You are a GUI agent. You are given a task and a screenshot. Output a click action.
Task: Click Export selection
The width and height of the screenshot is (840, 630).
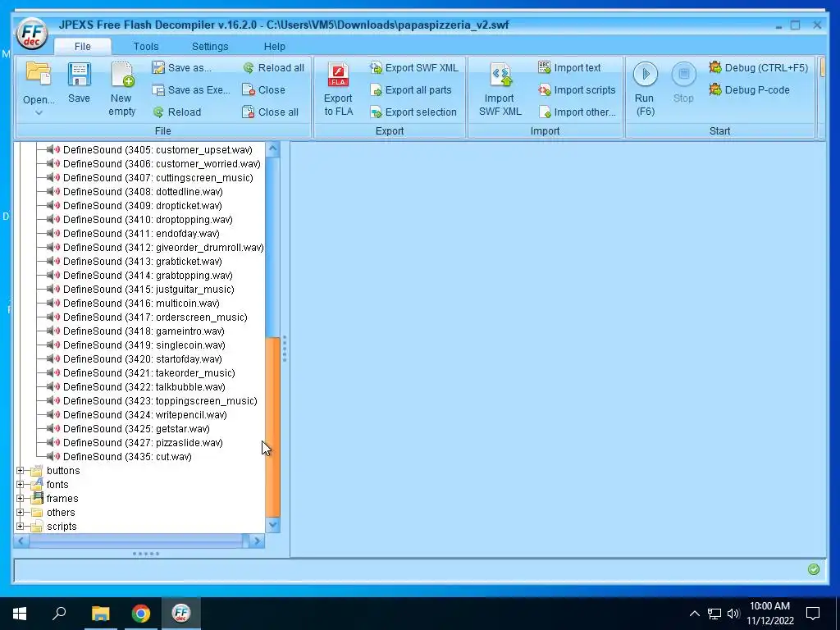click(x=413, y=112)
